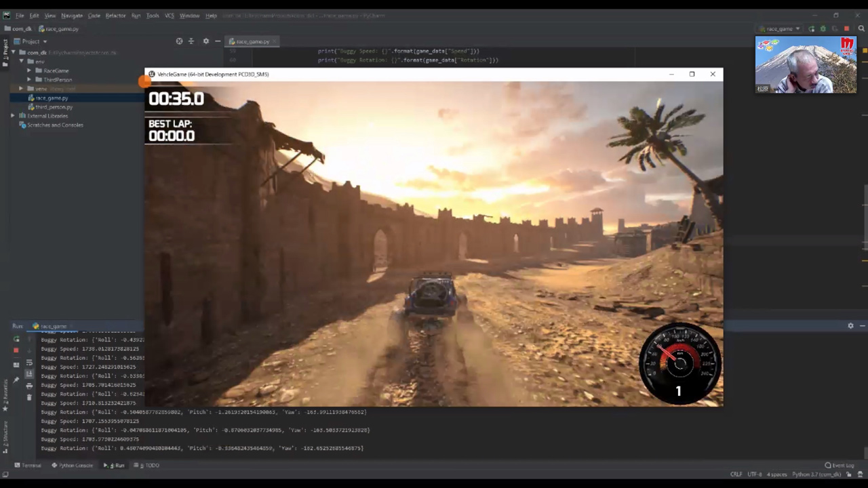Pin the Run tab

16,381
